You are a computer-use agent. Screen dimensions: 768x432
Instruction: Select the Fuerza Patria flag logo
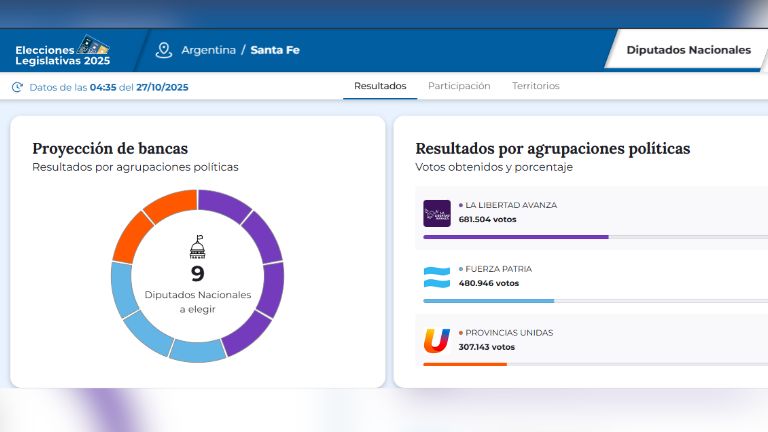coord(436,277)
